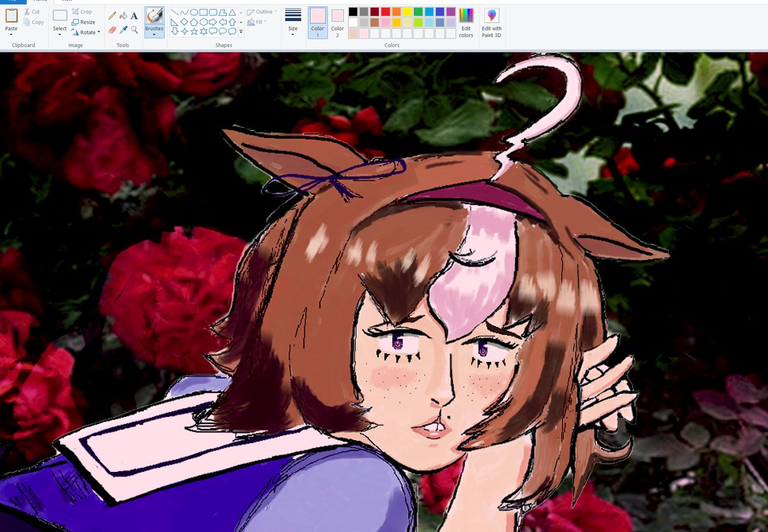768x532 pixels.
Task: Pick the orange color swatch
Action: tap(396, 12)
